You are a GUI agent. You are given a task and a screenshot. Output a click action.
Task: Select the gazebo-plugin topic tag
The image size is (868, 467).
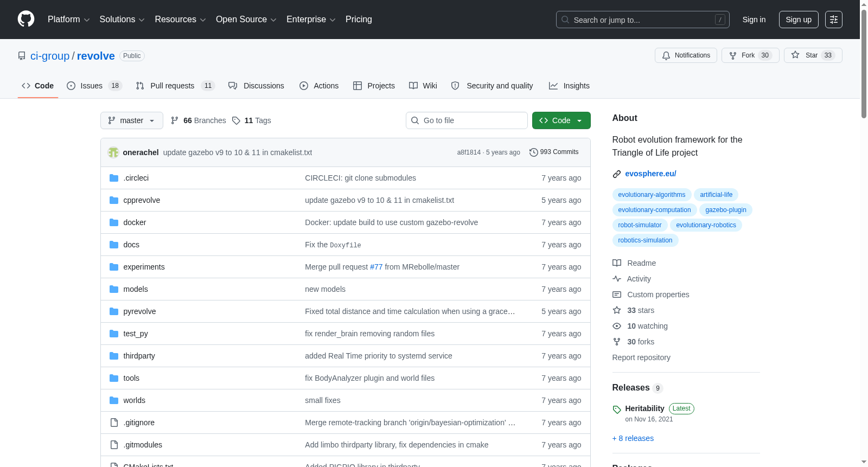(726, 210)
